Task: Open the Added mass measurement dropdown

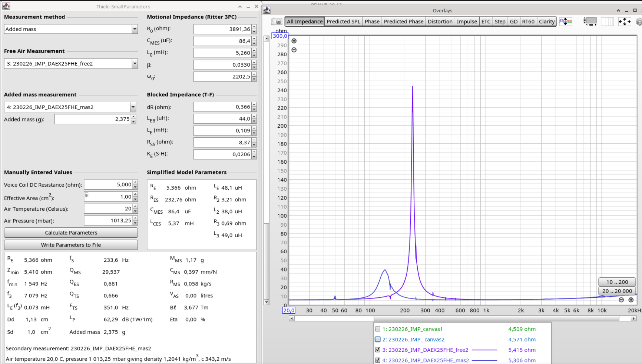Action: click(x=133, y=107)
